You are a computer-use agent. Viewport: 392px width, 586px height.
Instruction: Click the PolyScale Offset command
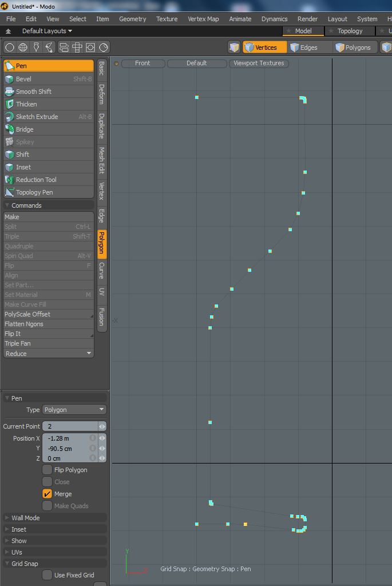point(49,314)
